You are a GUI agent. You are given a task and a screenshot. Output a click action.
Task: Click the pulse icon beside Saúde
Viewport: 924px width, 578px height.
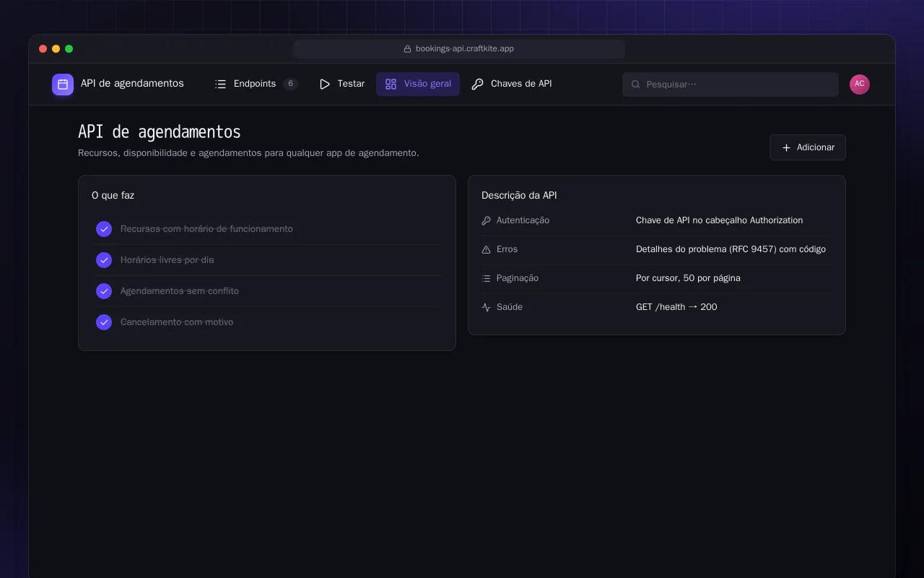pos(487,307)
